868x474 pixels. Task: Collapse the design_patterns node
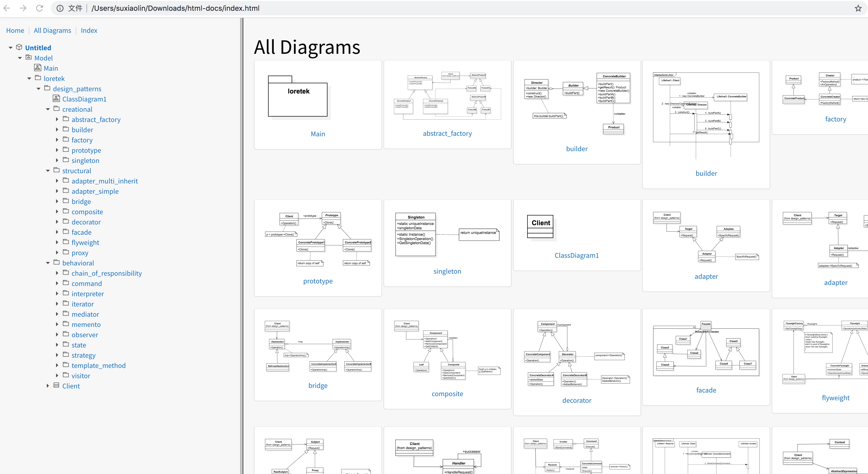tap(38, 89)
